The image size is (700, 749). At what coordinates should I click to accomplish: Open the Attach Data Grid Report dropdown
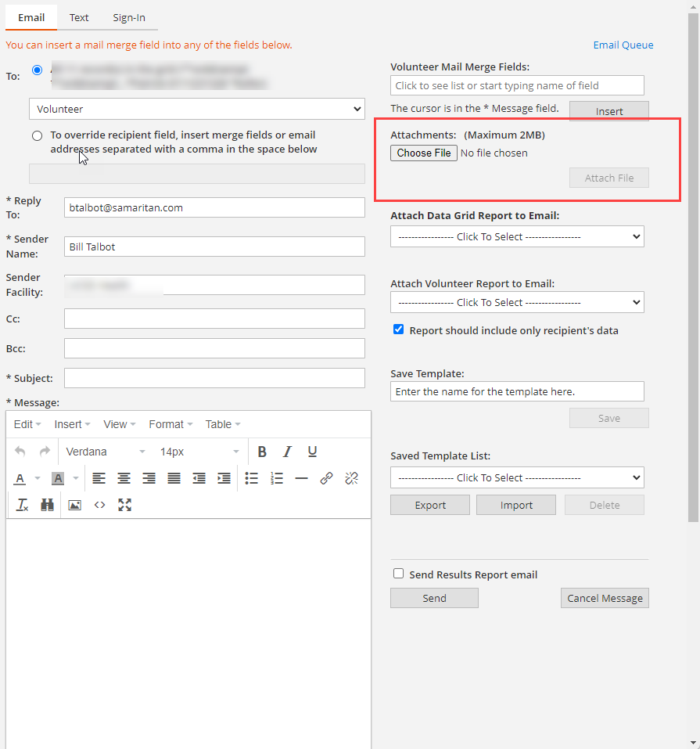(x=517, y=236)
